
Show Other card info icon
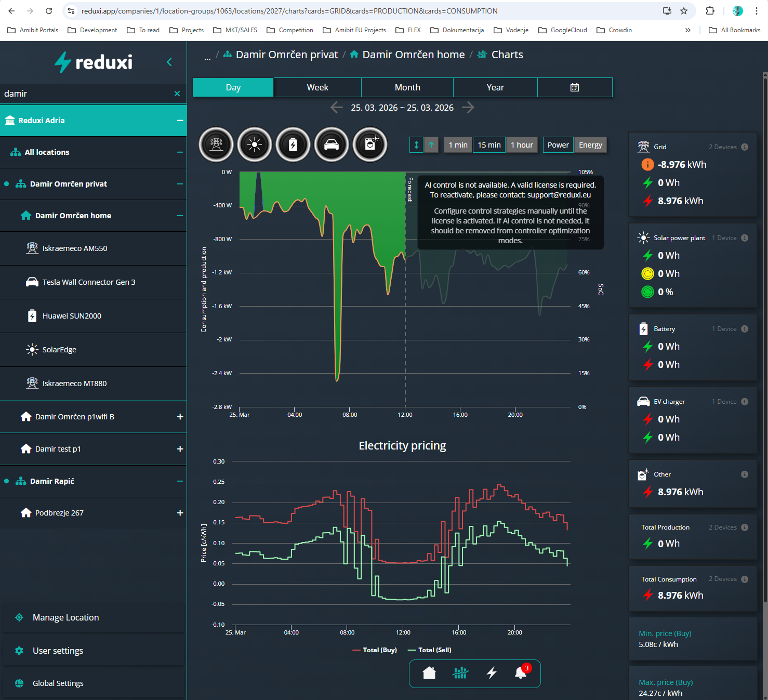coord(745,474)
